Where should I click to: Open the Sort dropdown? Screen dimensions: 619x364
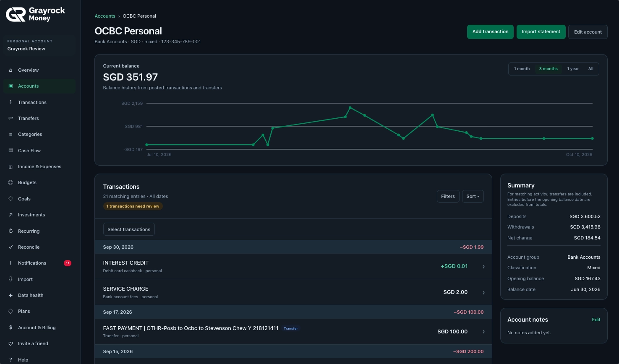473,196
